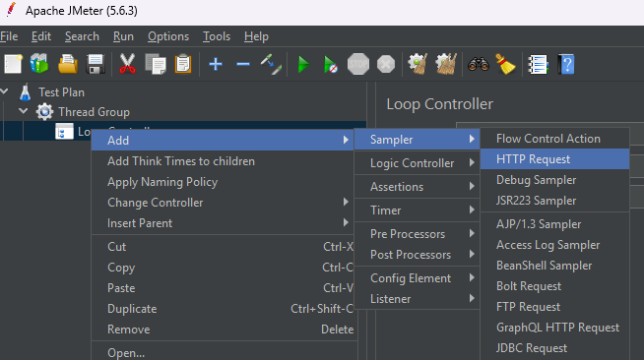The image size is (644, 360).
Task: Open the Options menu in menu bar
Action: click(168, 36)
